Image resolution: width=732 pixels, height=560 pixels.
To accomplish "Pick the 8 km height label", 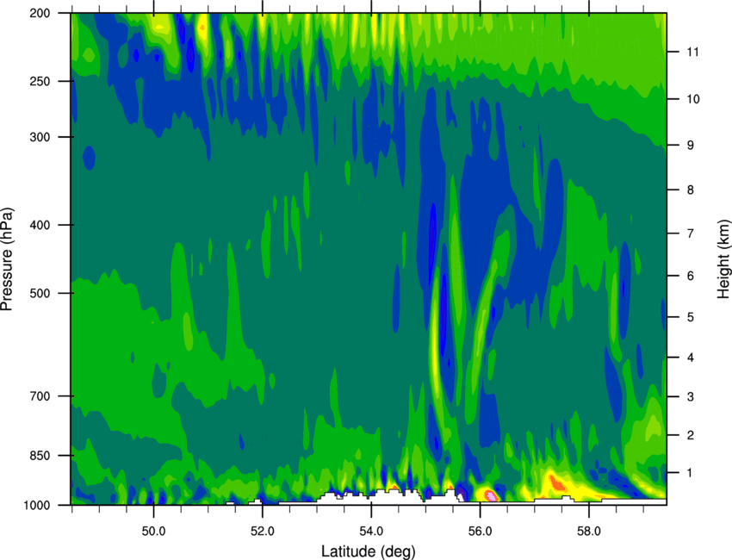I will 691,190.
